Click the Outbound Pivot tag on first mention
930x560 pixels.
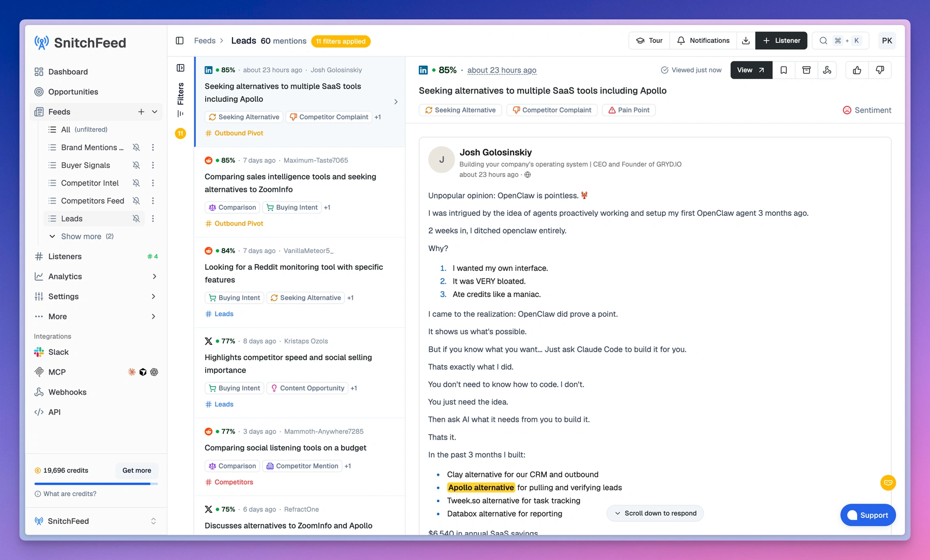point(234,133)
